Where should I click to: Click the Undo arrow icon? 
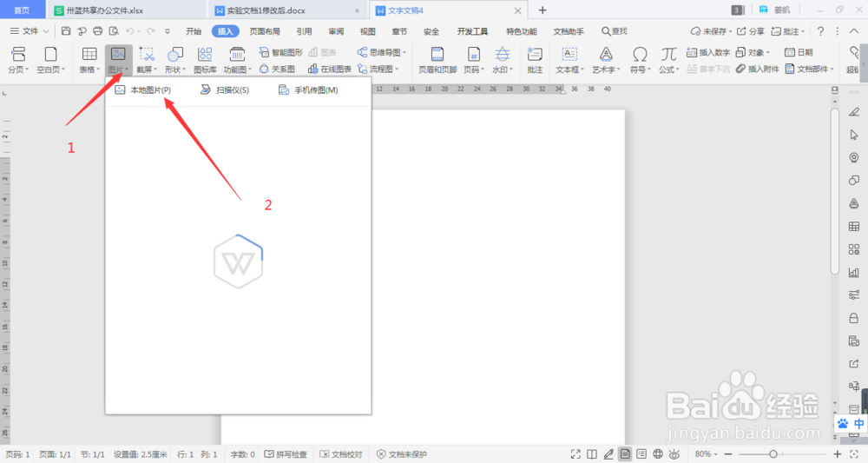(x=129, y=31)
